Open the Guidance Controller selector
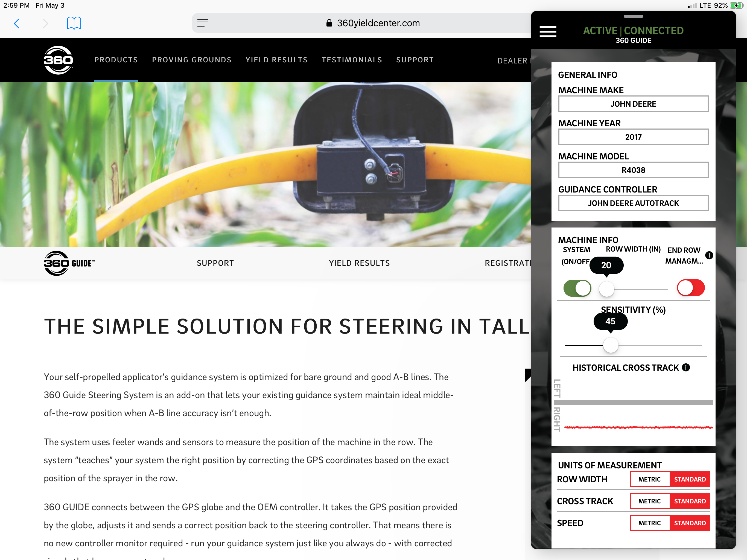747x560 pixels. [x=633, y=203]
